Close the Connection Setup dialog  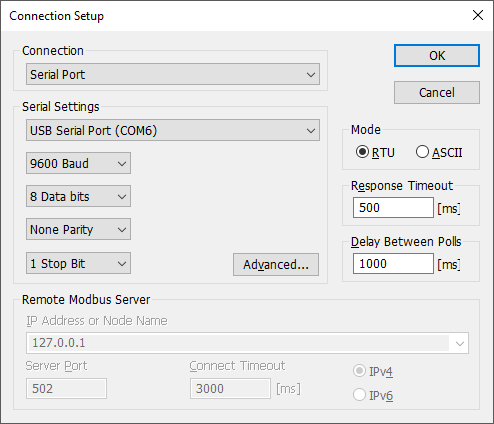click(x=478, y=15)
